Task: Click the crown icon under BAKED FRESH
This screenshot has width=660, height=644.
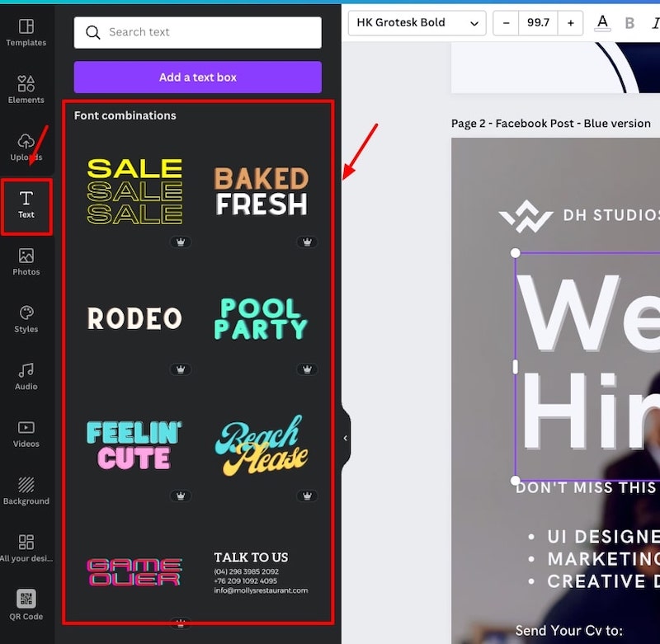Action: 307,242
